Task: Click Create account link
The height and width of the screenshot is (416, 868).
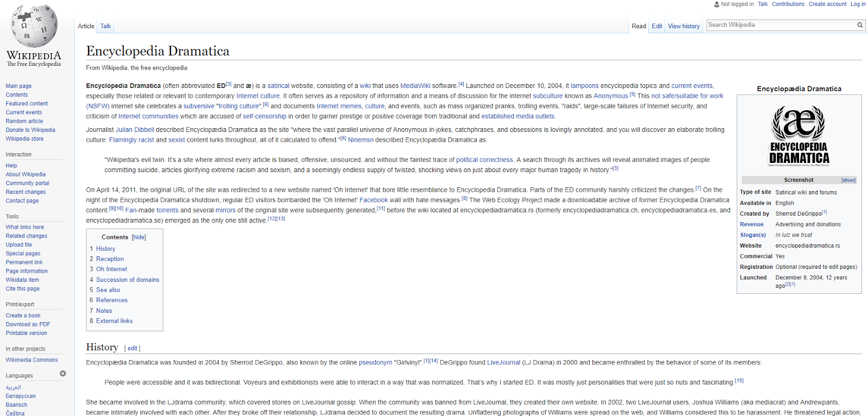Action: point(827,4)
